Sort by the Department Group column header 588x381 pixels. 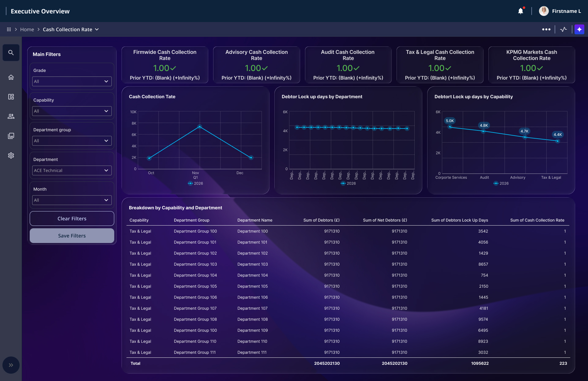pos(192,220)
